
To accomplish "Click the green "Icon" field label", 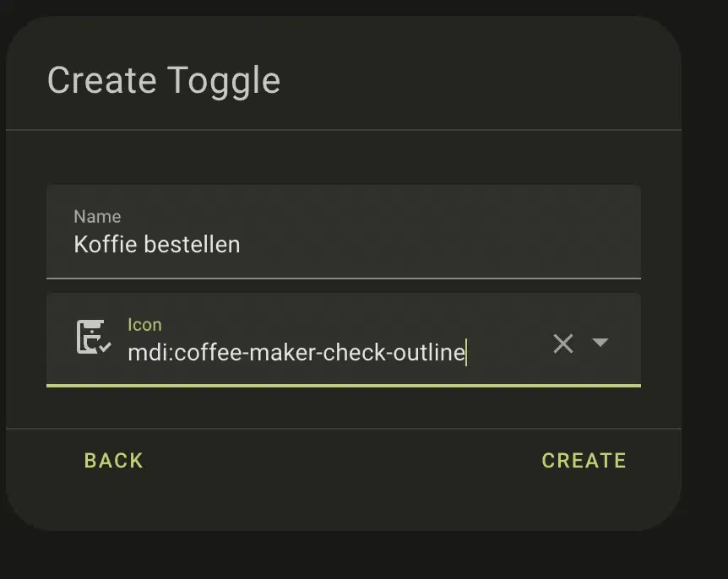I will click(x=144, y=324).
